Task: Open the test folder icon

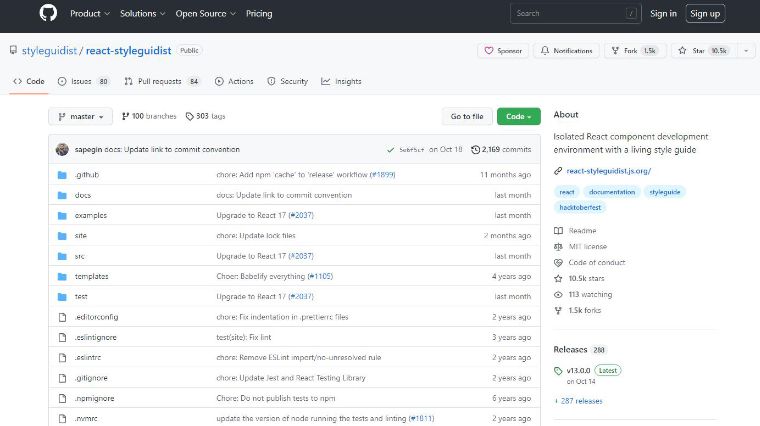Action: tap(62, 297)
